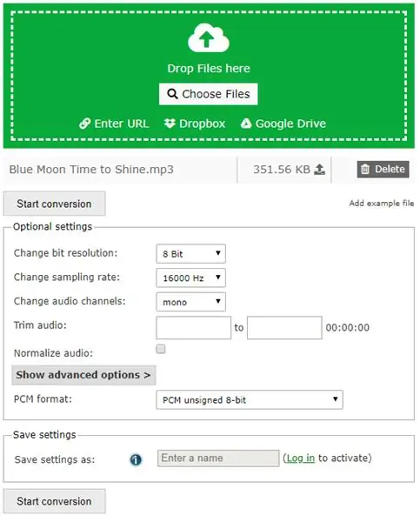Click the Google Drive triangle icon
The width and height of the screenshot is (420, 522).
pyautogui.click(x=246, y=124)
